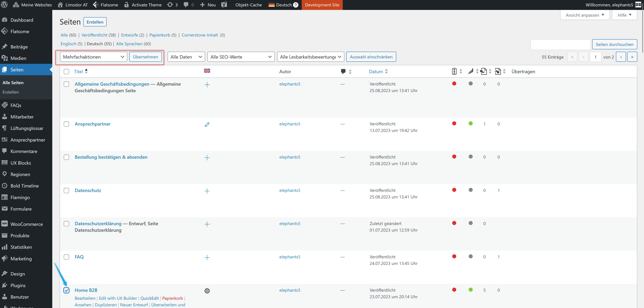This screenshot has width=644, height=308.
Task: Go to next page of entries
Action: (621, 57)
